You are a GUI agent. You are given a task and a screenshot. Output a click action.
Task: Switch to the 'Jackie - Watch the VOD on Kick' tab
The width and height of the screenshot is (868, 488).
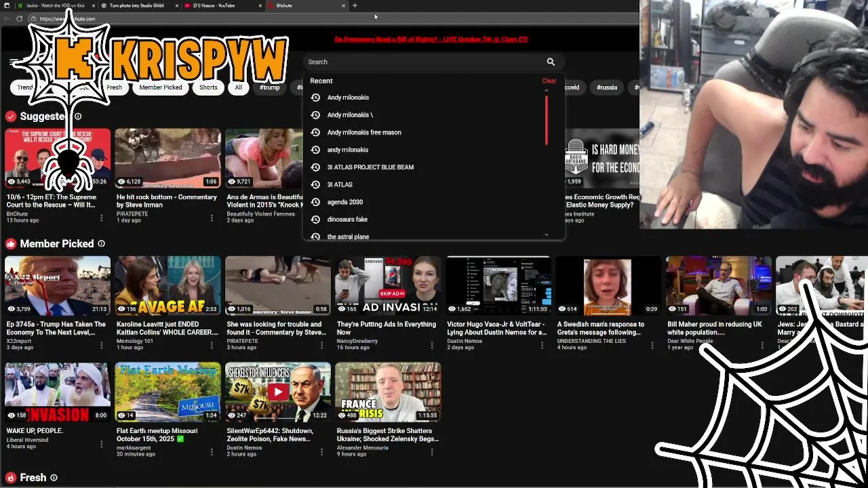pyautogui.click(x=55, y=5)
